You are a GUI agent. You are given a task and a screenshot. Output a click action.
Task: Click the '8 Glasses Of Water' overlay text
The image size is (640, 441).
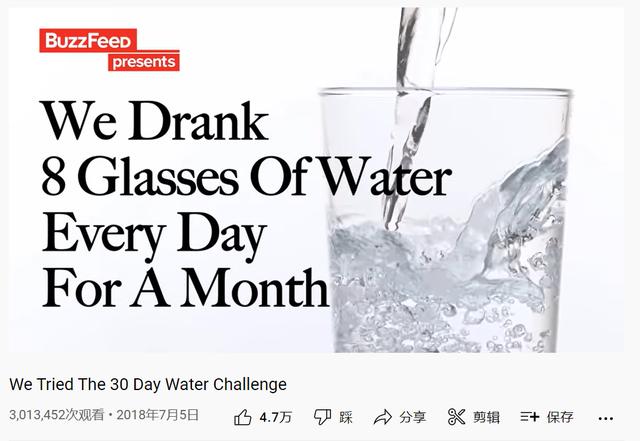click(x=246, y=178)
